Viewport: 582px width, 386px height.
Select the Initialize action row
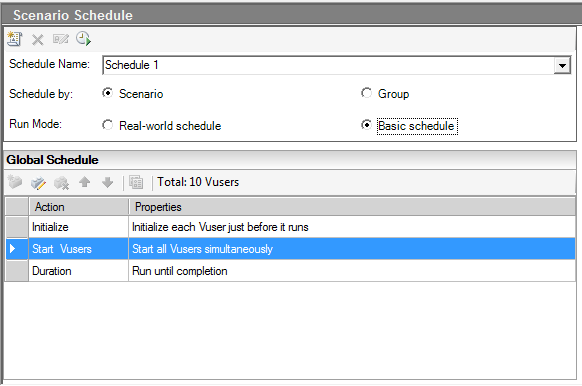point(290,227)
